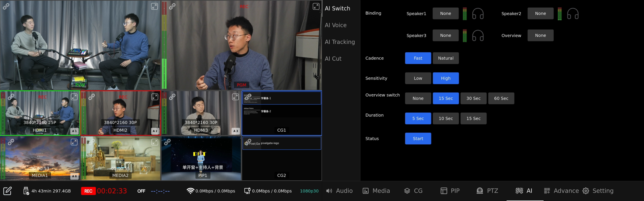Viewport: 644px width, 201px height.
Task: Expand the HDMI1 source to fullscreen
Action: coord(74,97)
